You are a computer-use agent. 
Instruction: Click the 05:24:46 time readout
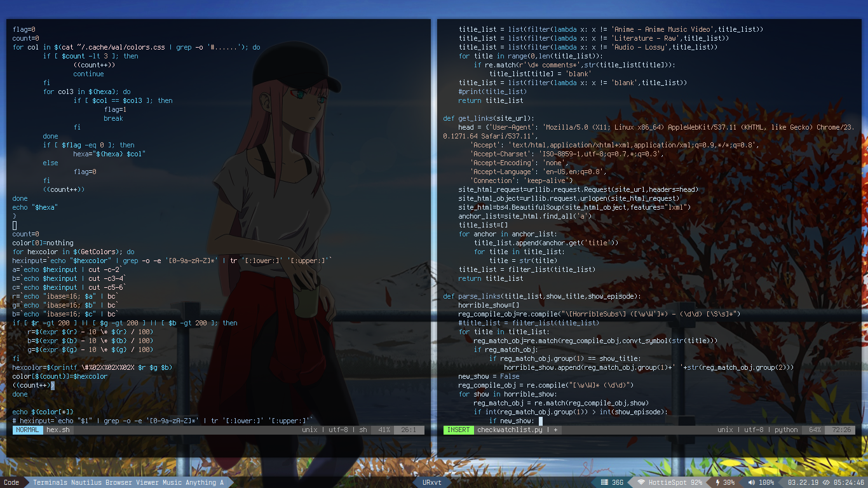coord(849,482)
